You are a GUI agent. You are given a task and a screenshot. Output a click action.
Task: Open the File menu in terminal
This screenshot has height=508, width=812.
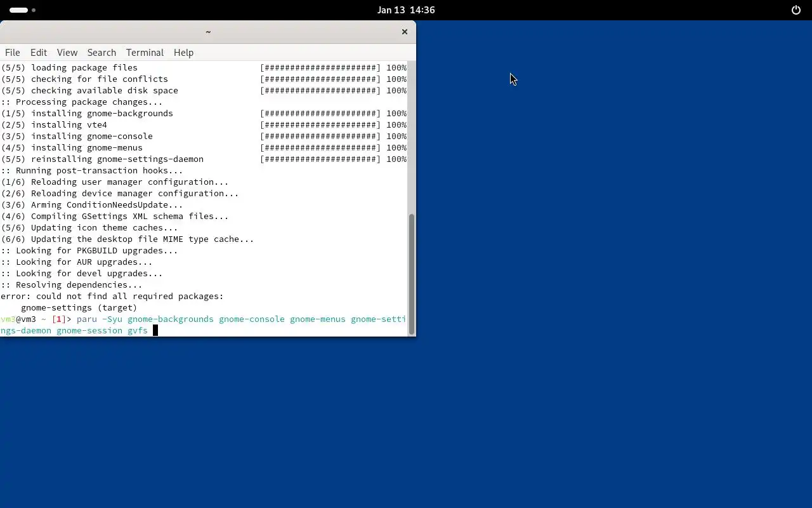pyautogui.click(x=13, y=53)
